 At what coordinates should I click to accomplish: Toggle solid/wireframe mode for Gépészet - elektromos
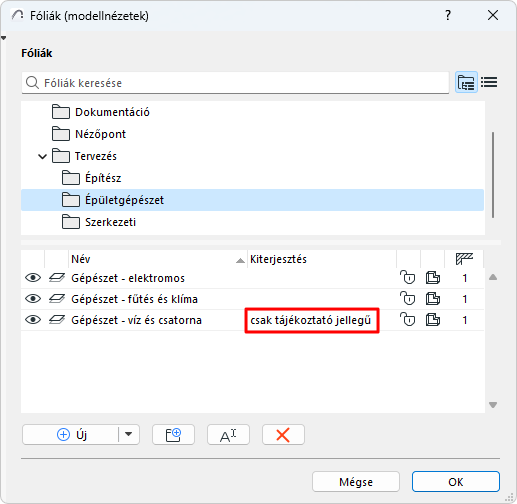(433, 278)
